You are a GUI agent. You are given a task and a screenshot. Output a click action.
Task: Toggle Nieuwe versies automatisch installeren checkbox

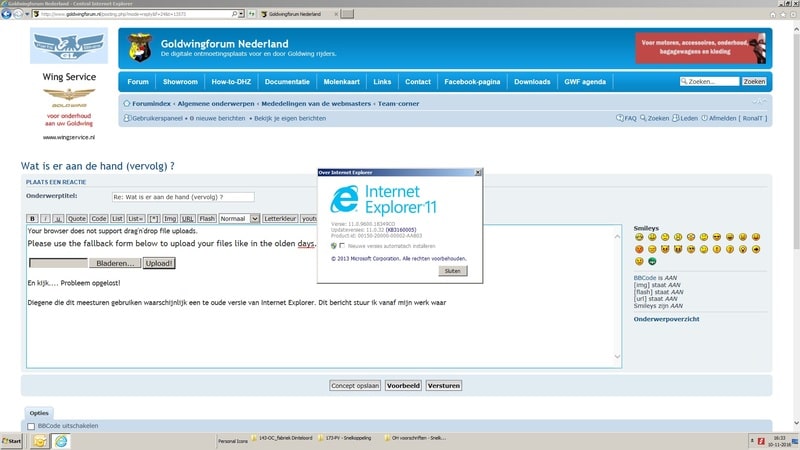[x=342, y=246]
